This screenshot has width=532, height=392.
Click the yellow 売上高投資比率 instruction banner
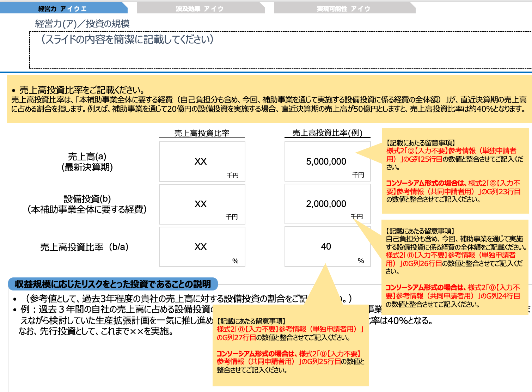(x=264, y=100)
